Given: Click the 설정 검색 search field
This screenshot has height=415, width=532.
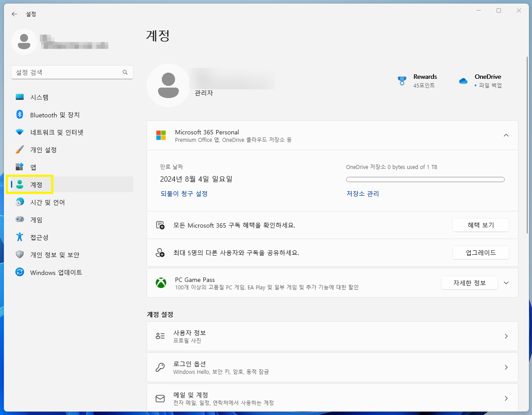Looking at the screenshot, I should [72, 72].
